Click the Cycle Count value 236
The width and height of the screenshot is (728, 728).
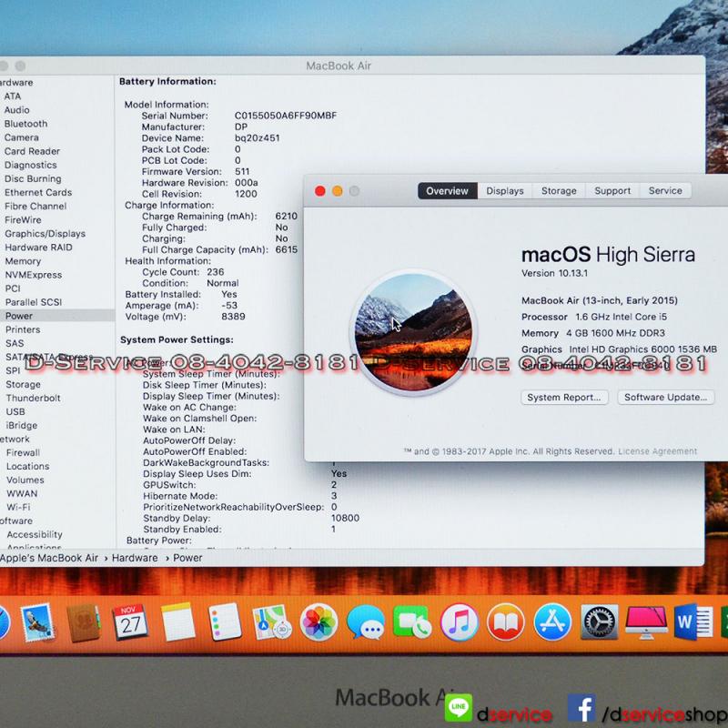(x=216, y=272)
